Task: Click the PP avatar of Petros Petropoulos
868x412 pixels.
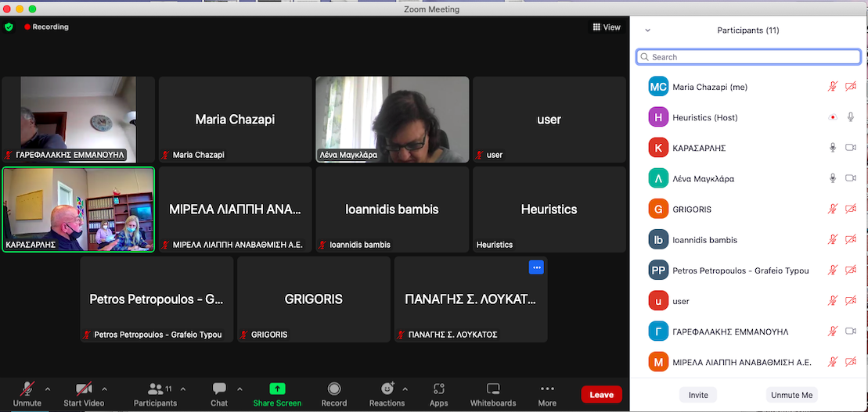Action: point(659,270)
